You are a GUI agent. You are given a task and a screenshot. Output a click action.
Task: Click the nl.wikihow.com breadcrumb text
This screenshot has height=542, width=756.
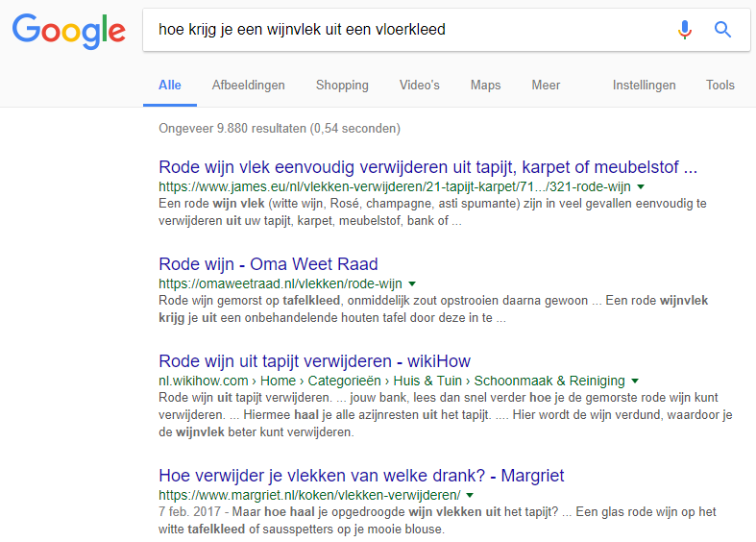[392, 381]
